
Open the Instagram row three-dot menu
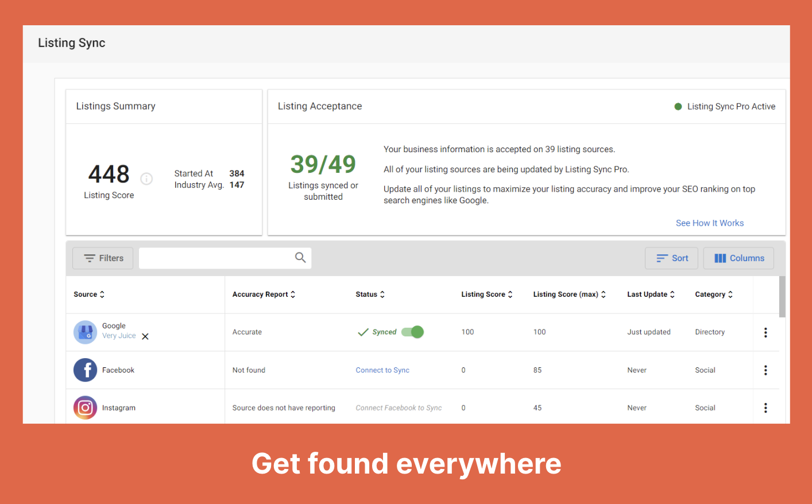(765, 408)
